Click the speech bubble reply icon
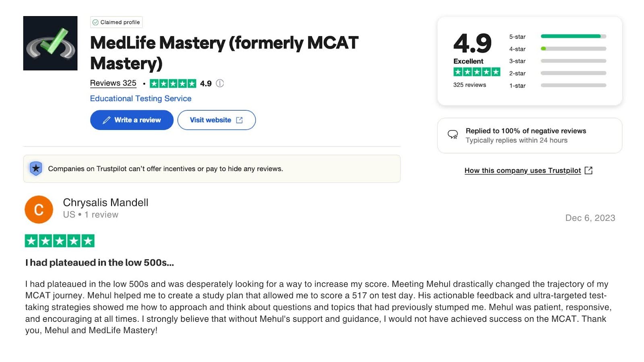This screenshot has width=644, height=362. tap(453, 135)
